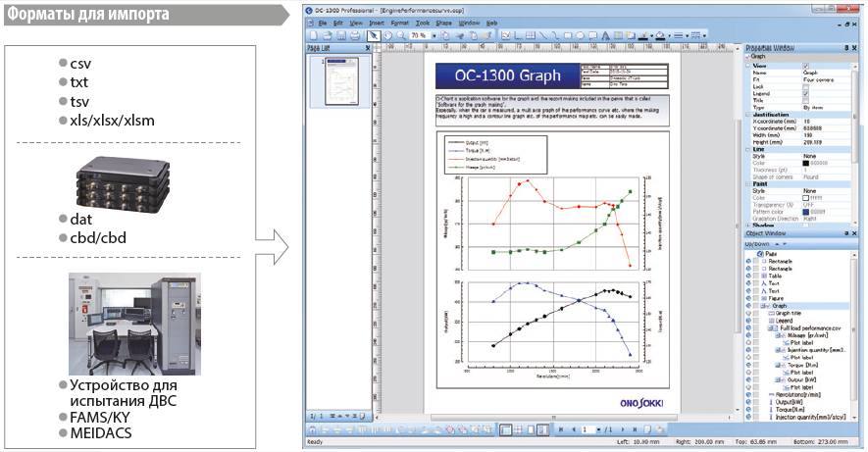The height and width of the screenshot is (452, 868).
Task: Select the curve drawing tool
Action: (555, 36)
